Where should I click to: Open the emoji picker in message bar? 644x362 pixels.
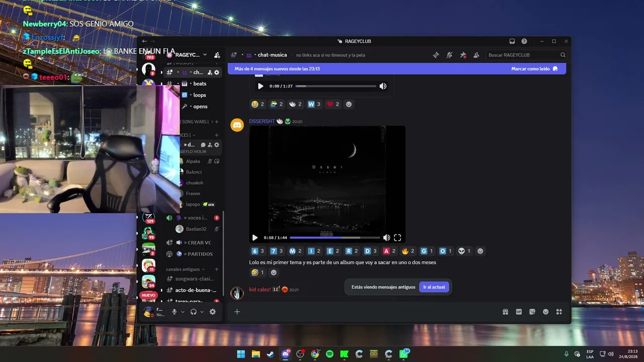pyautogui.click(x=545, y=312)
